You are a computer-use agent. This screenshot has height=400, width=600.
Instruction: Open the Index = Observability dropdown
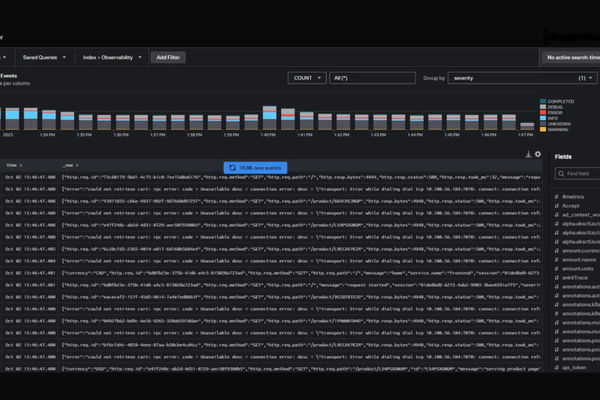coord(112,57)
